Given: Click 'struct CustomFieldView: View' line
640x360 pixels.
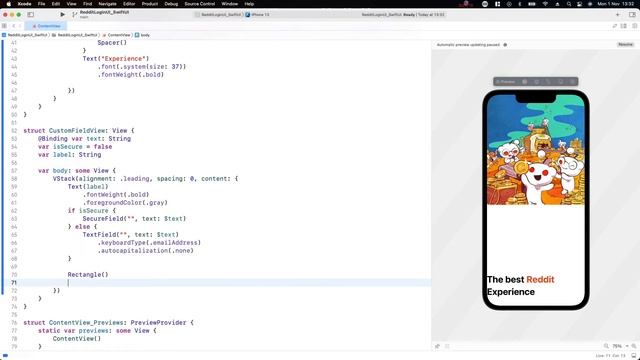Looking at the screenshot, I should click(79, 131).
